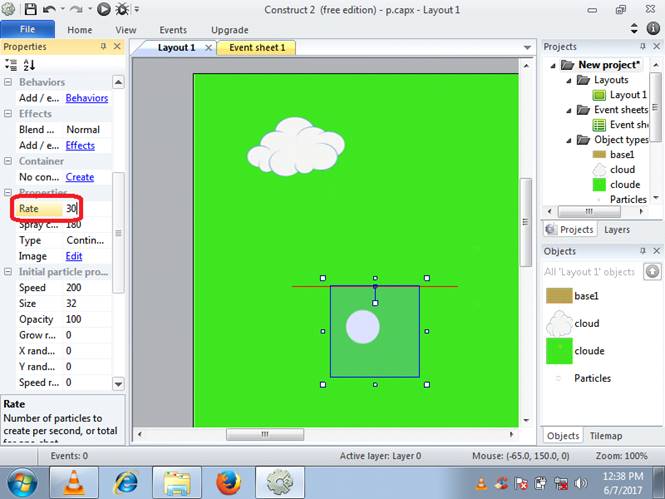The width and height of the screenshot is (665, 499).
Task: Open the Type Continuous dropdown value
Action: pyautogui.click(x=88, y=240)
